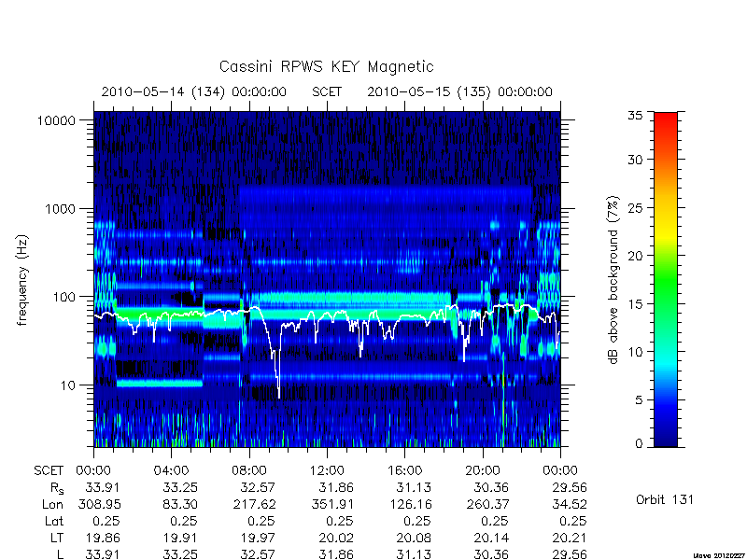
Task: Click '30.36' in the L row
Action: click(x=492, y=554)
